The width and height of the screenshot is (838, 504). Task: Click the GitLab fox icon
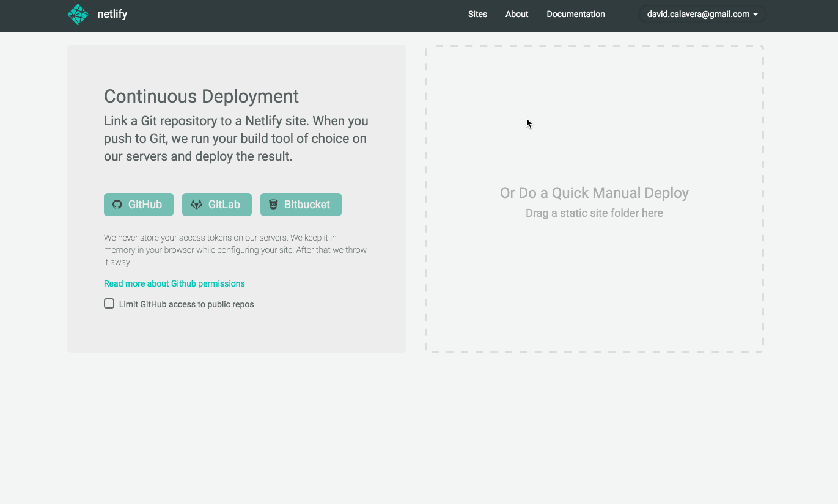(197, 204)
